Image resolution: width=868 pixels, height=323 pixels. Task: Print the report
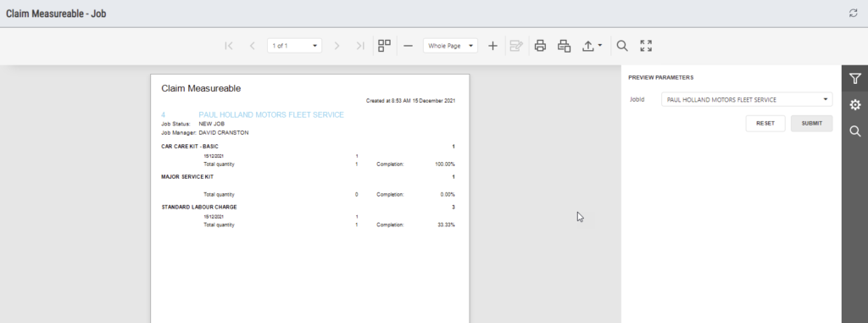point(540,46)
